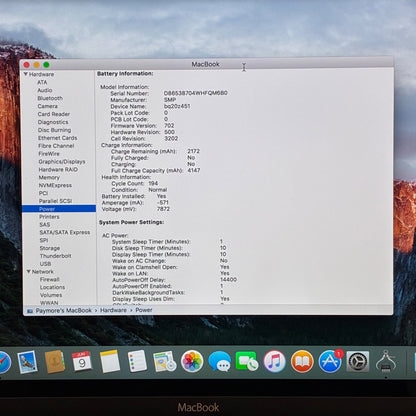Launch the Mail app in dock

tap(27, 362)
